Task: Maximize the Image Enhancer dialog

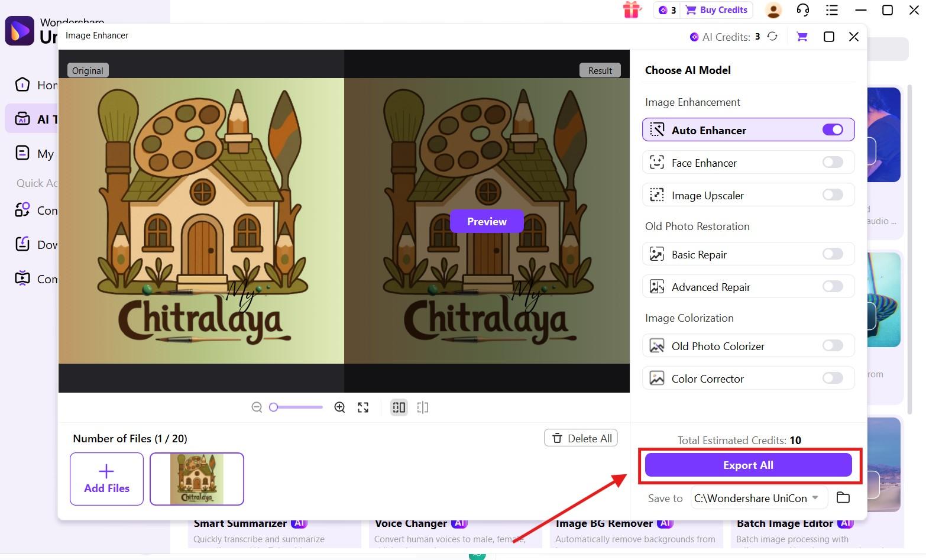Action: pyautogui.click(x=829, y=37)
